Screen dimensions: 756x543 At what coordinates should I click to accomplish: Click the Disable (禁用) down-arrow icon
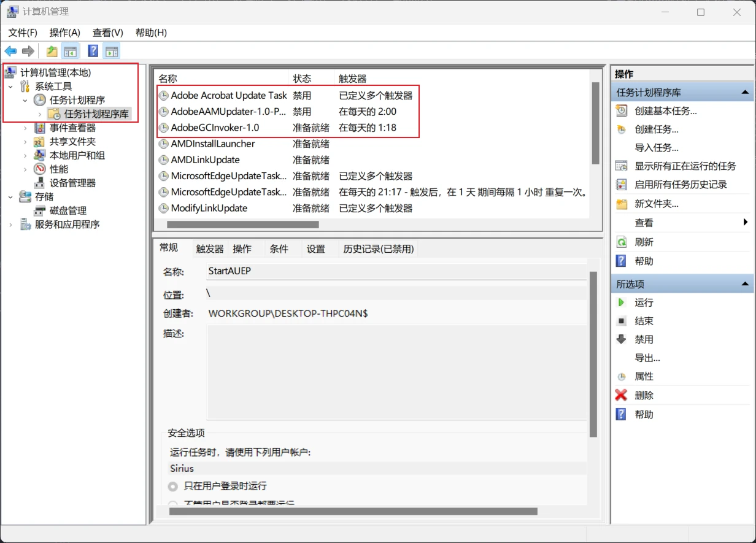tap(622, 339)
